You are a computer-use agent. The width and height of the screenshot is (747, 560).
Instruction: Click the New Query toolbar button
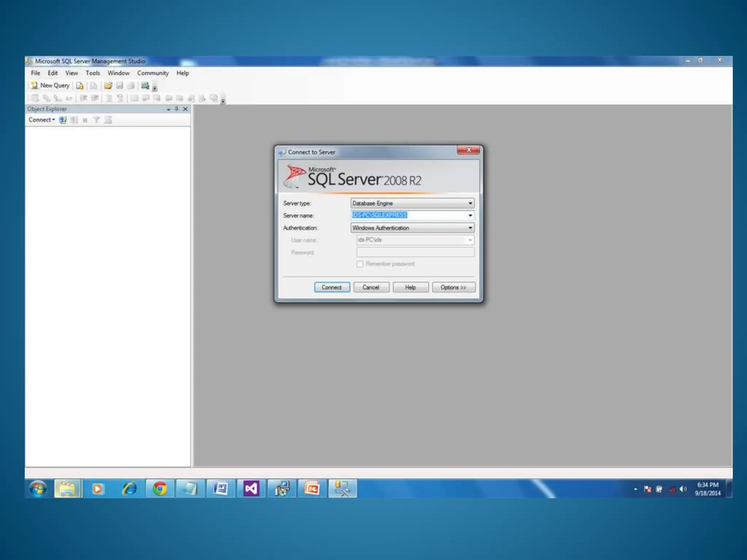pos(51,85)
